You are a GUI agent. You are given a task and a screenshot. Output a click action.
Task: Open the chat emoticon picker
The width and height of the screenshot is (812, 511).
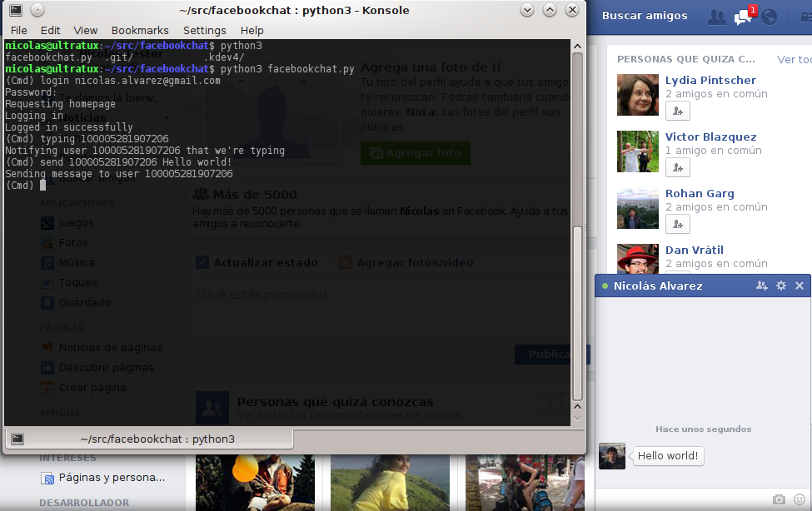(800, 499)
